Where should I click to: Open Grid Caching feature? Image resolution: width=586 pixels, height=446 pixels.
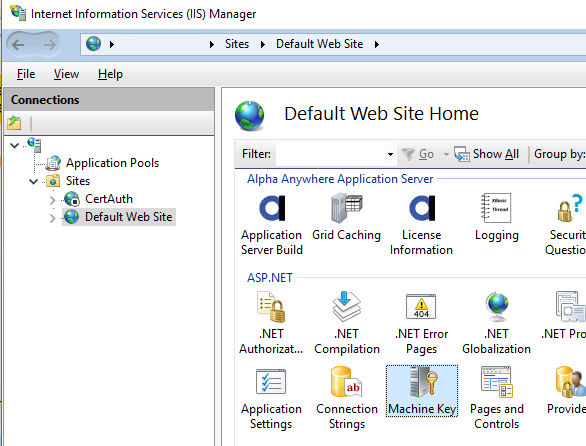(x=346, y=218)
